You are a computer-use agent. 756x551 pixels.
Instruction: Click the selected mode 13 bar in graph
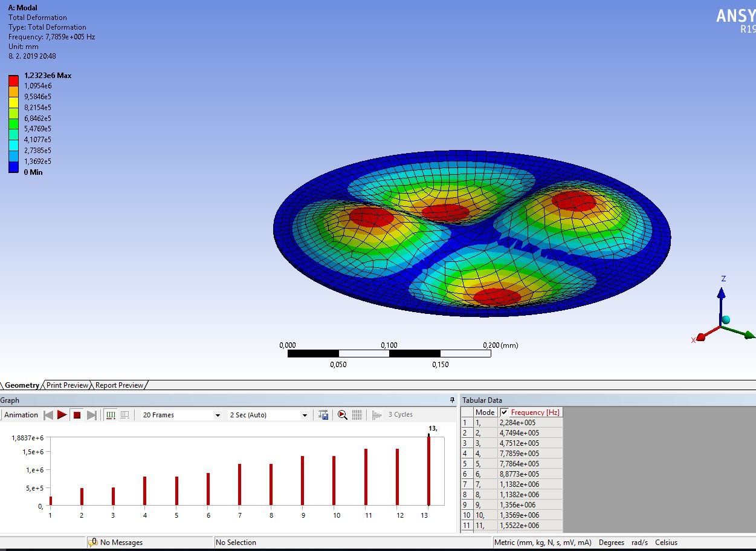coord(428,471)
